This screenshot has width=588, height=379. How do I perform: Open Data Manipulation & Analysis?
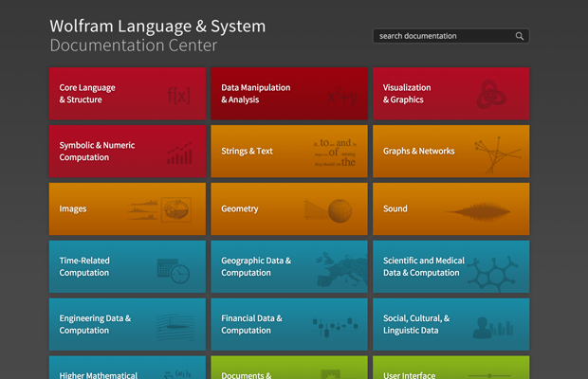(289, 94)
